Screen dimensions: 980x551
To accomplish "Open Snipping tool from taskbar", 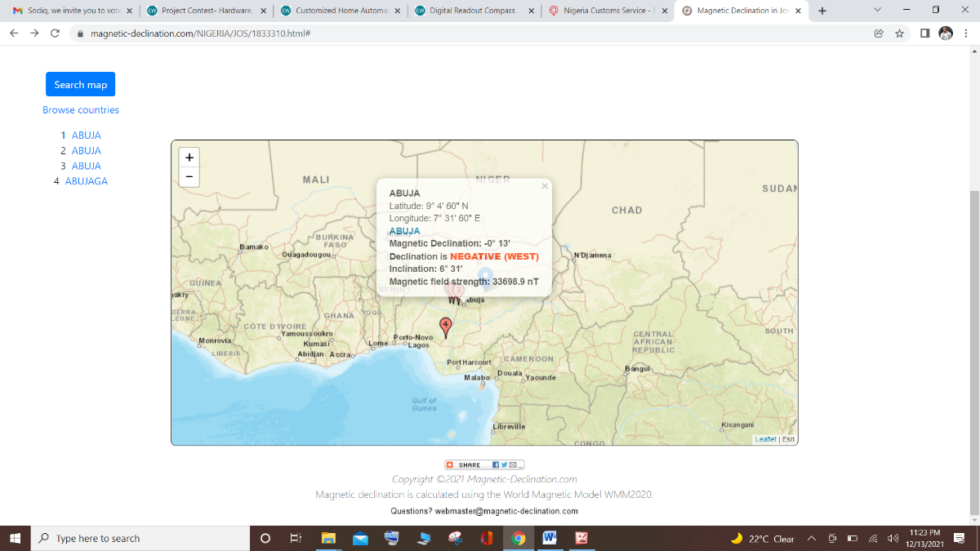I will click(x=455, y=538).
